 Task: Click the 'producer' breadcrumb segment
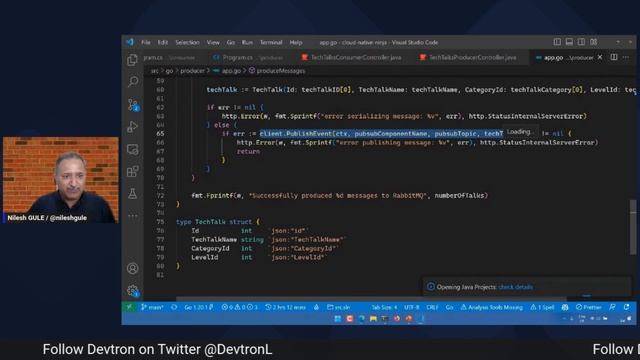pyautogui.click(x=192, y=71)
